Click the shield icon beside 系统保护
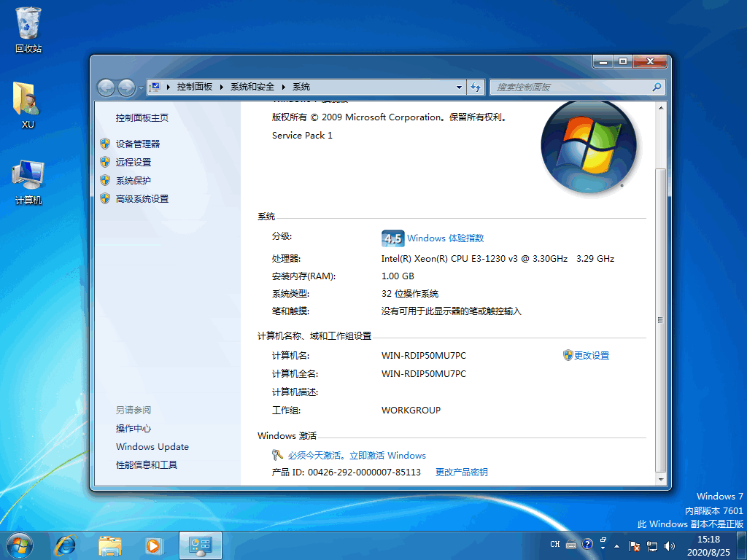 click(x=105, y=180)
